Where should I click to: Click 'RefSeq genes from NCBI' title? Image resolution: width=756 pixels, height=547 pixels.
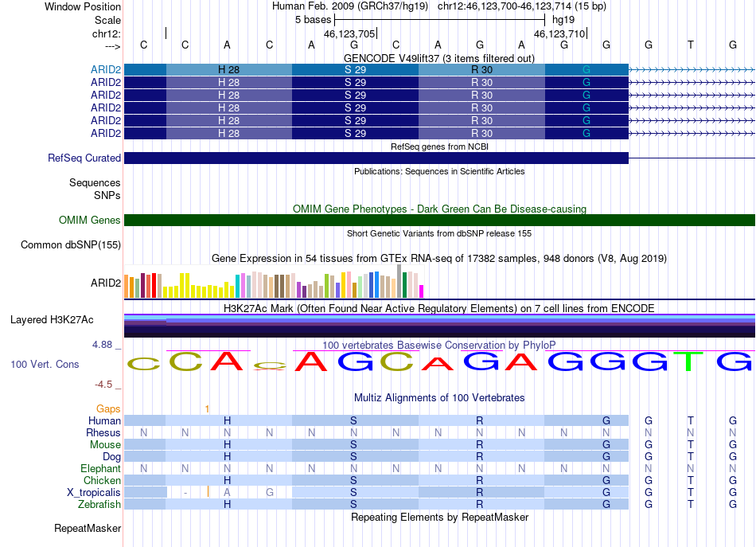pos(439,147)
